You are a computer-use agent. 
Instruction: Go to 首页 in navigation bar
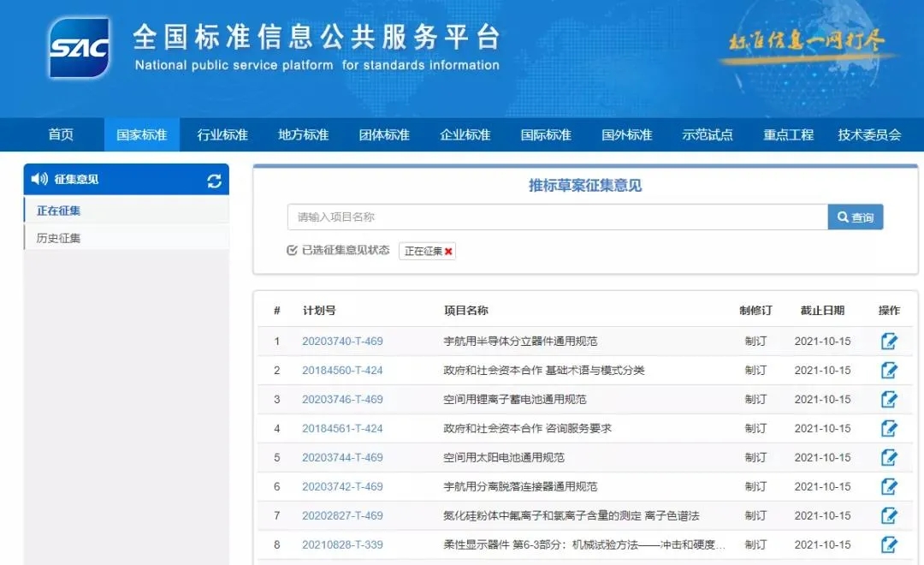click(61, 135)
